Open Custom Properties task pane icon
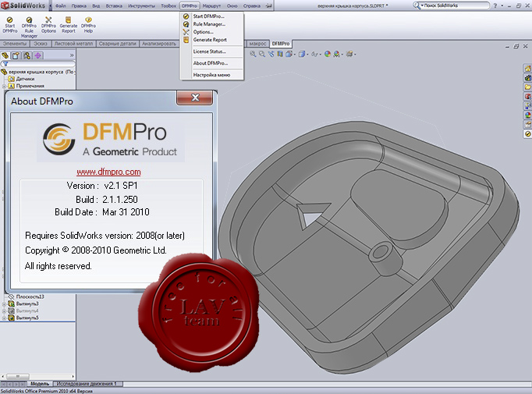Screen dimensions: 532x394 click(x=527, y=125)
